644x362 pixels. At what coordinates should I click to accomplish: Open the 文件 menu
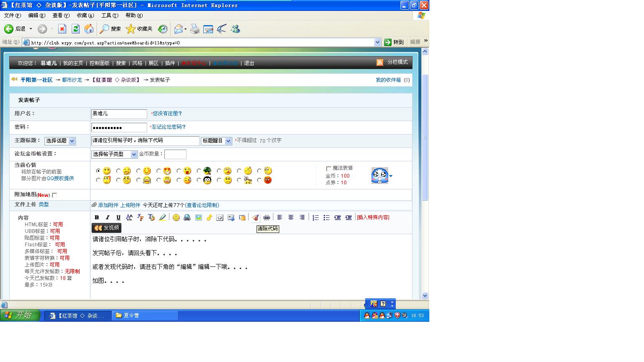(x=12, y=16)
